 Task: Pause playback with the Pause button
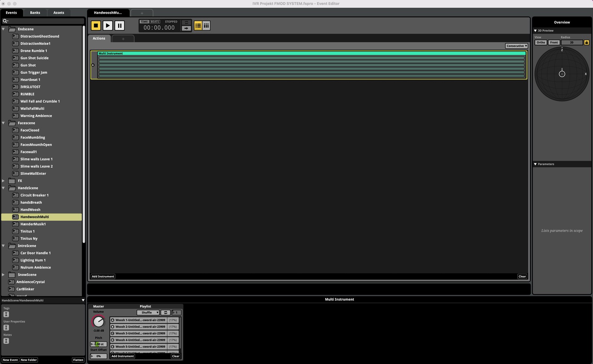pyautogui.click(x=119, y=26)
